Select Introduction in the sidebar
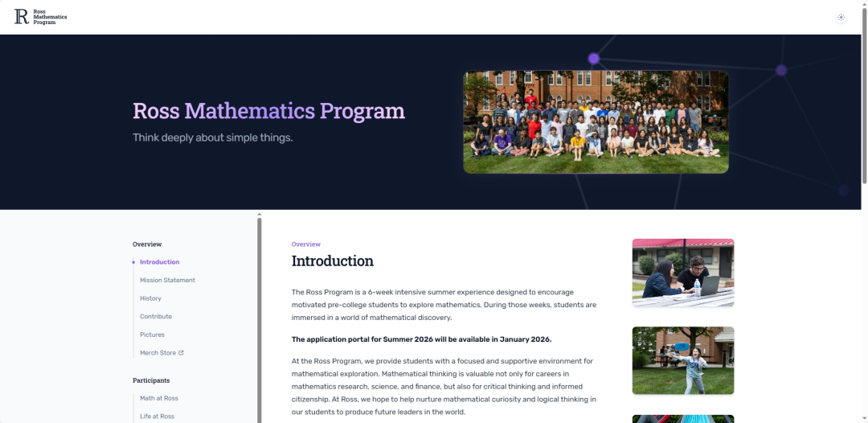Image resolution: width=868 pixels, height=423 pixels. 159,262
